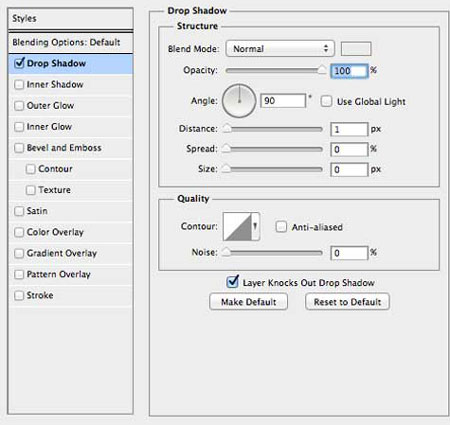Enable the Outer Glow checkbox
This screenshot has height=425, width=450.
(x=19, y=106)
